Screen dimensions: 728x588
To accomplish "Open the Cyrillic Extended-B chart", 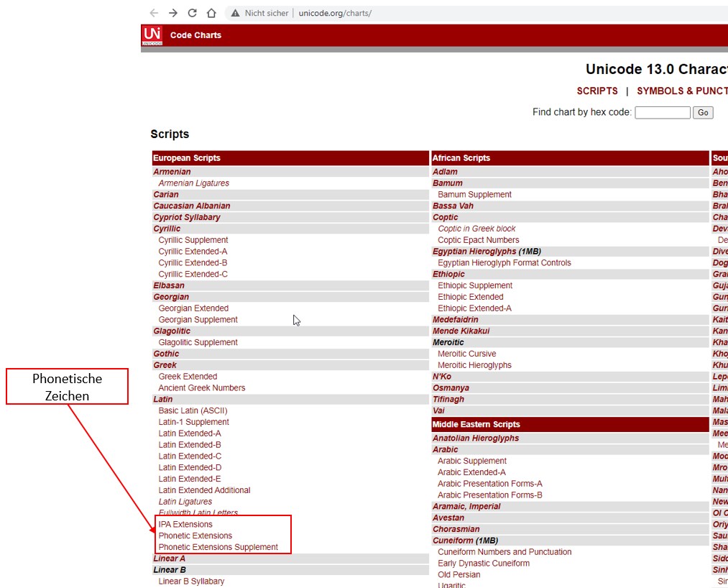I will click(193, 263).
